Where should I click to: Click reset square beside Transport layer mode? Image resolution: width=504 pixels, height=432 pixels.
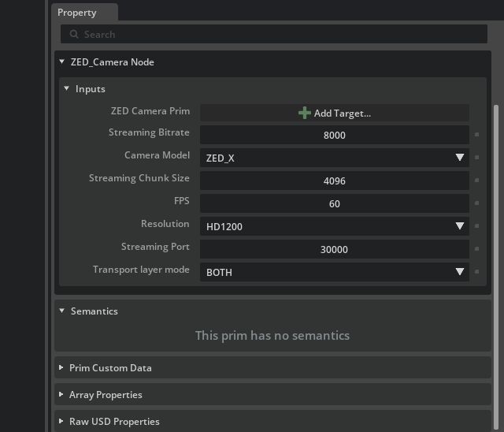[x=476, y=272]
